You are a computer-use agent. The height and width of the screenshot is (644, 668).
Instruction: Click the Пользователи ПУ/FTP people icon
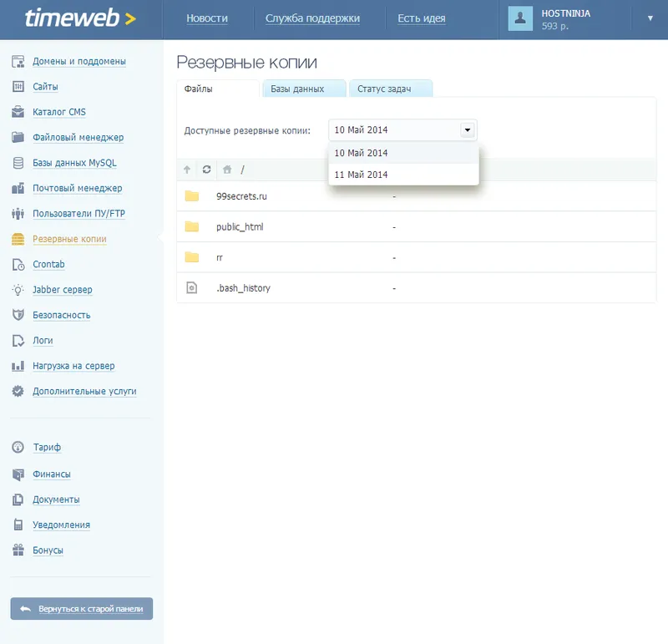click(x=18, y=214)
